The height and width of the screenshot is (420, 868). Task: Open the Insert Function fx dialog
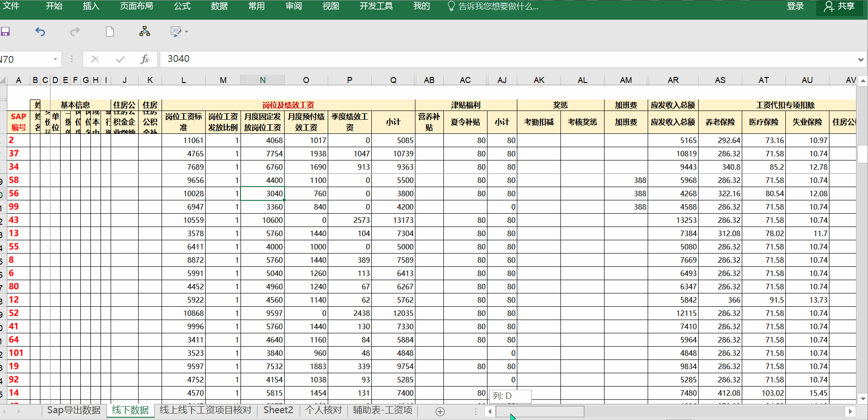pos(145,59)
